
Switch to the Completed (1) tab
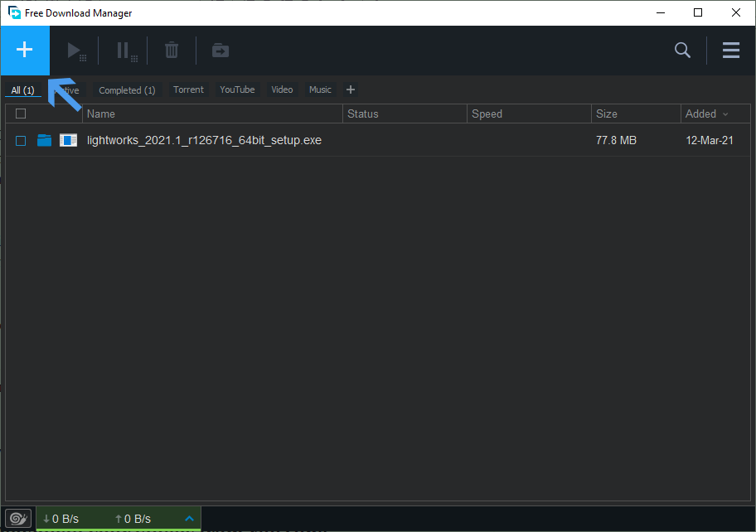click(x=127, y=90)
